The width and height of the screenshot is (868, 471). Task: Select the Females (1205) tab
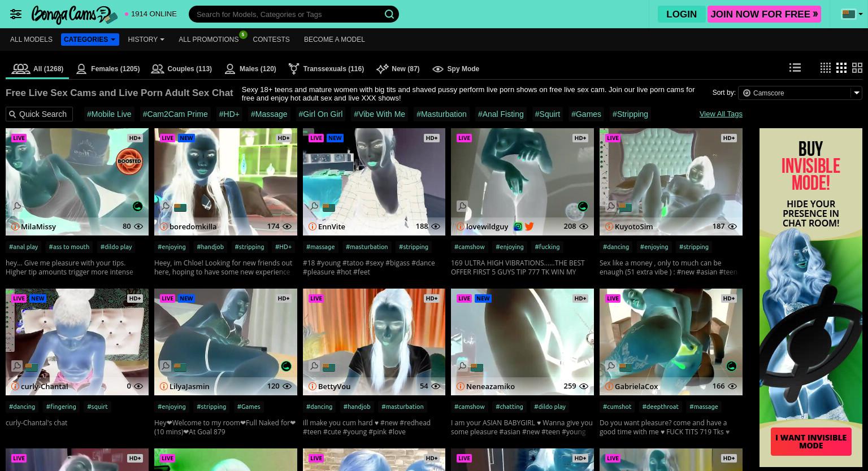coord(108,69)
